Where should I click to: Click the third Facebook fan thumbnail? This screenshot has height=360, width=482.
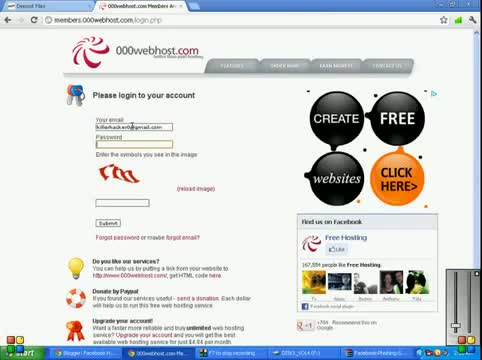click(x=365, y=282)
